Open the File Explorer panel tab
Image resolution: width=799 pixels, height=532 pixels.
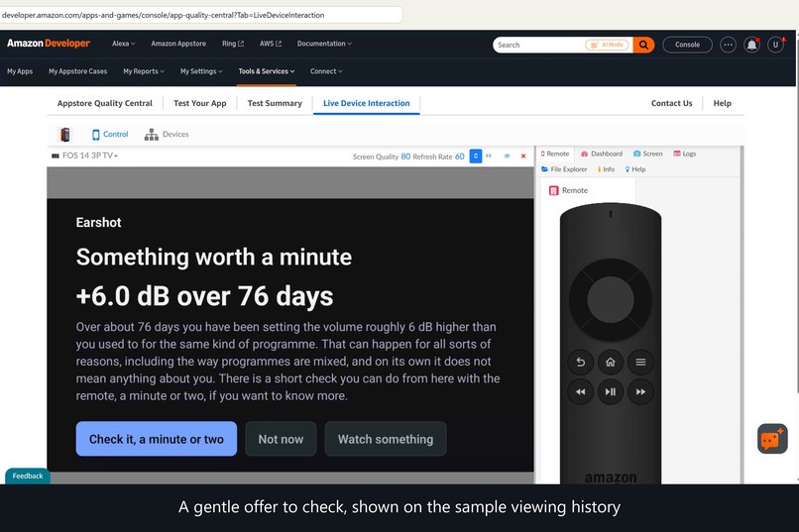(564, 169)
